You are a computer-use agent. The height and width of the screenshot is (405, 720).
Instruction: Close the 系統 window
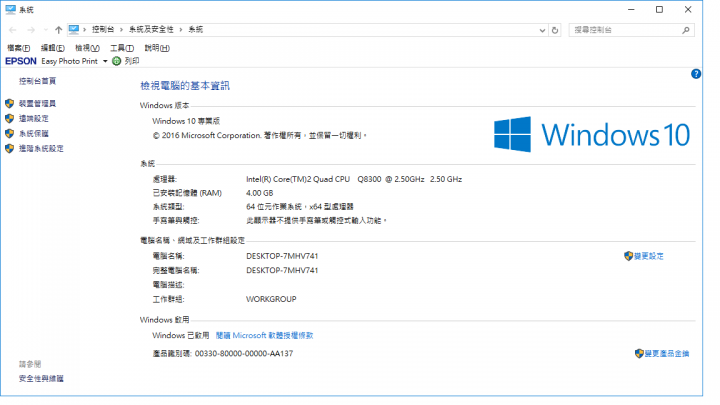688,10
